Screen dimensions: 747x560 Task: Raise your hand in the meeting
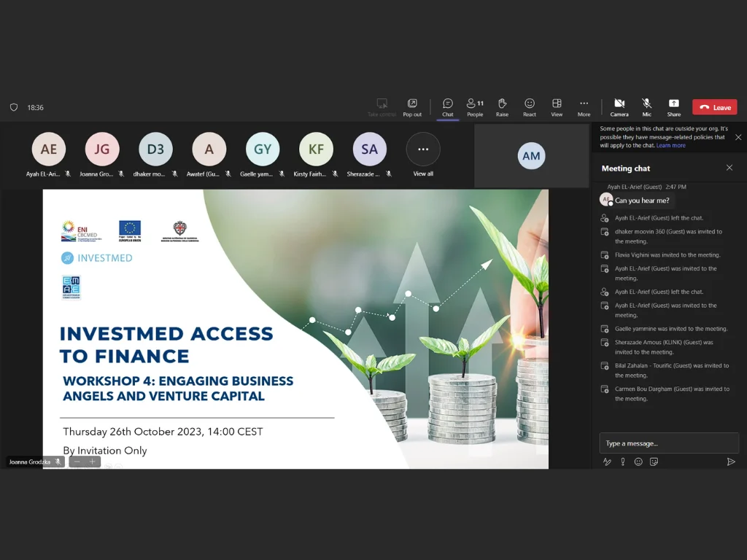click(502, 106)
